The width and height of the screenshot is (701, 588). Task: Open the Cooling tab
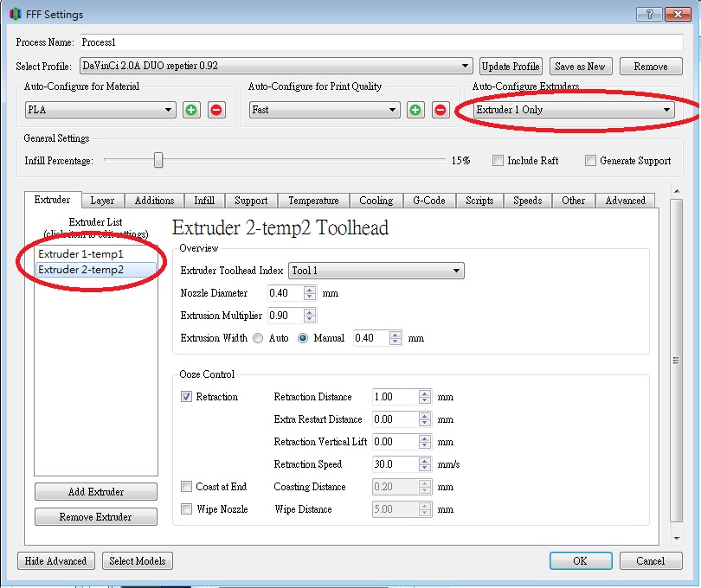(376, 201)
